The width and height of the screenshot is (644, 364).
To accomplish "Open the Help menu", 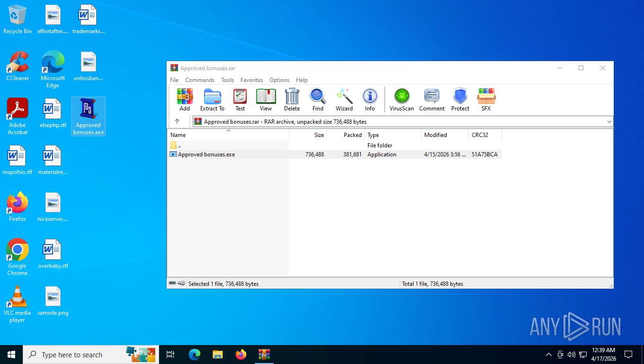I will click(x=302, y=80).
